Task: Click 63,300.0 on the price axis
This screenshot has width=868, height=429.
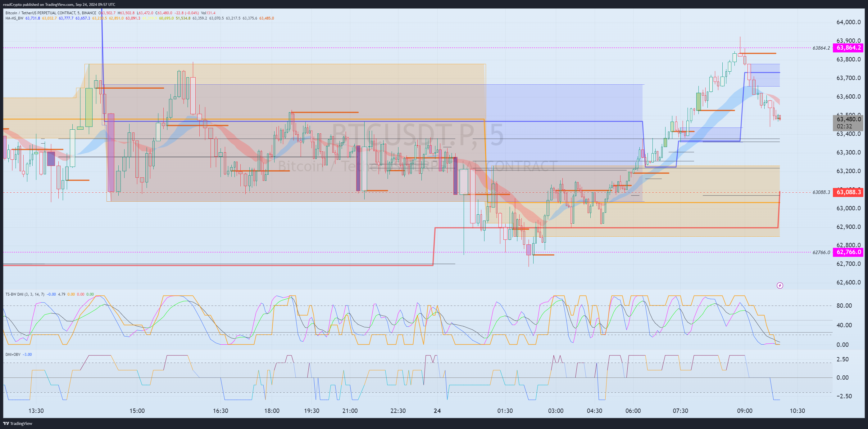Action: coord(848,152)
